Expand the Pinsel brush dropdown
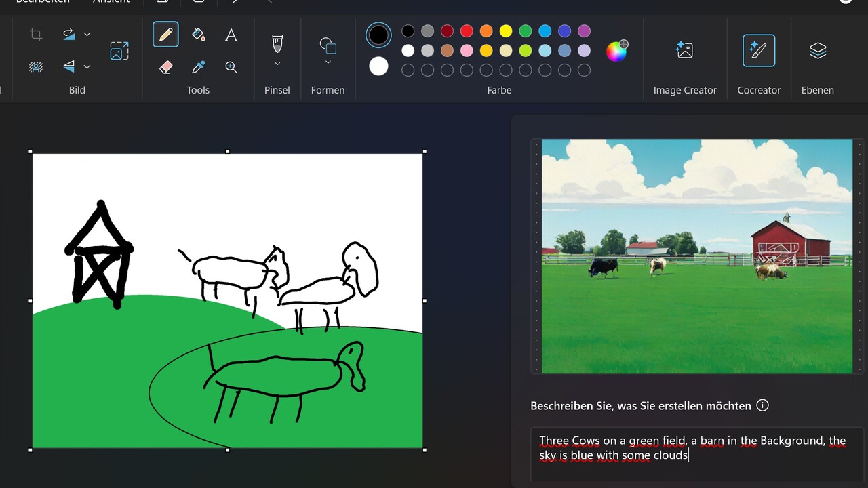The image size is (868, 488). 277,64
